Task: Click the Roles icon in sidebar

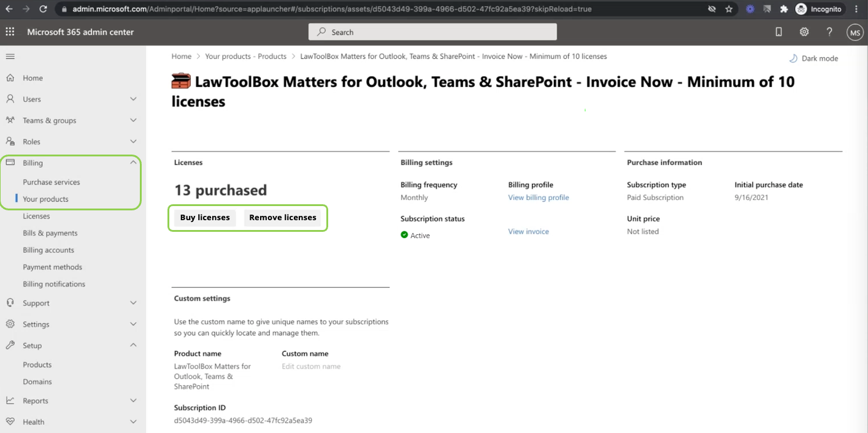Action: click(x=10, y=141)
